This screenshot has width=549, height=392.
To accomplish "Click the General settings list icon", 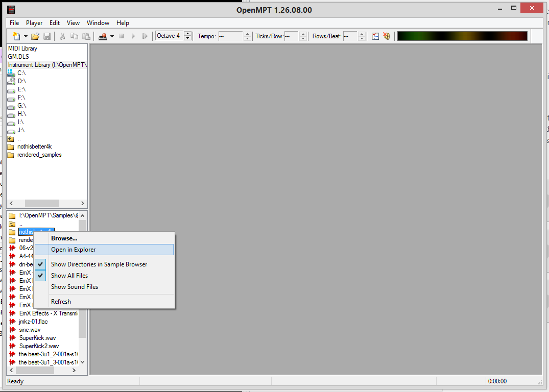I will tap(375, 36).
